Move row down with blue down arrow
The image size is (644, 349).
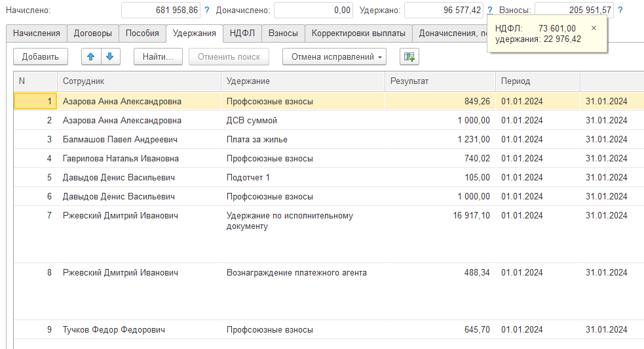[110, 56]
